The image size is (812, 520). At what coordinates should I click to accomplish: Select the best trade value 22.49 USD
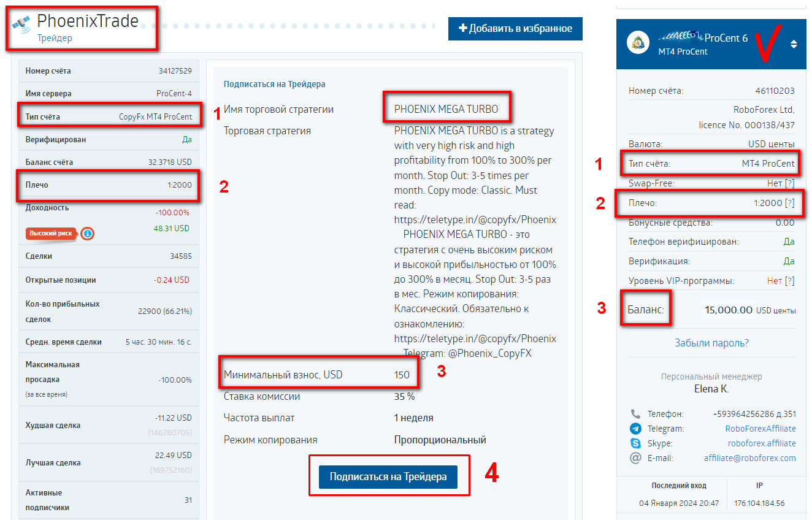175,455
